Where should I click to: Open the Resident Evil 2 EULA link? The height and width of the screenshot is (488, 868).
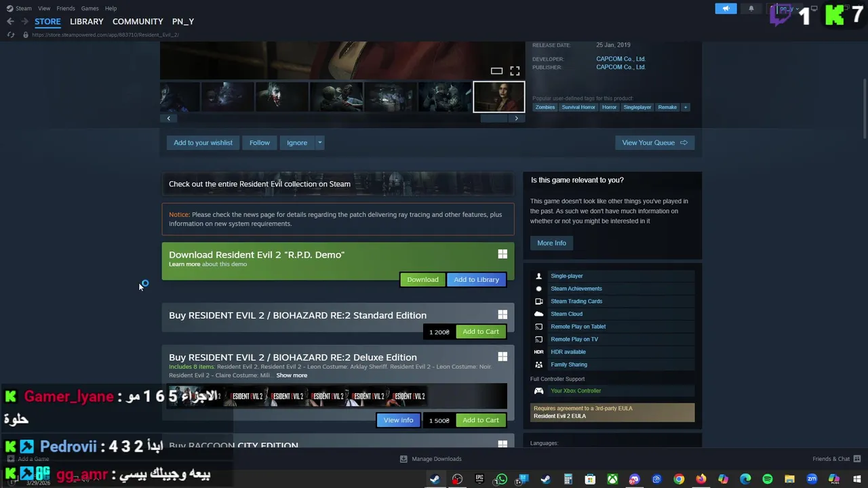coord(559,416)
